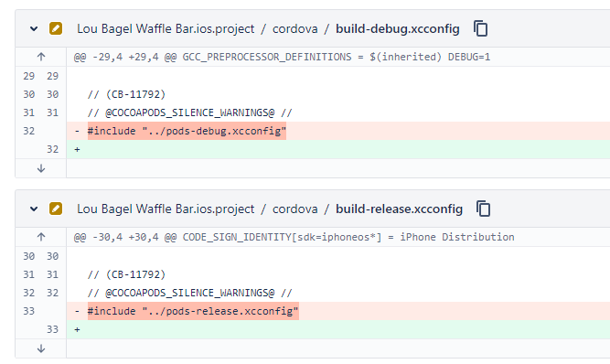Collapse the build-debug.xcconfig diff section
Viewport: 610px width, 364px height.
(34, 28)
